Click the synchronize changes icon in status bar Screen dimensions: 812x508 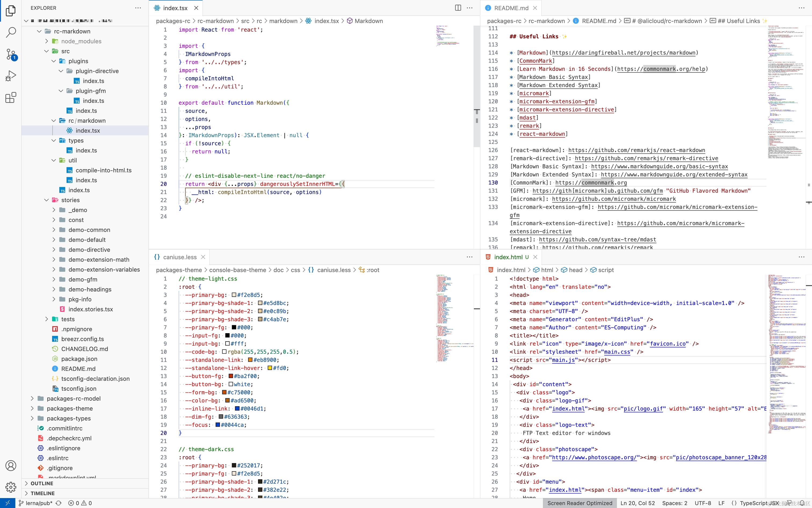coord(59,503)
